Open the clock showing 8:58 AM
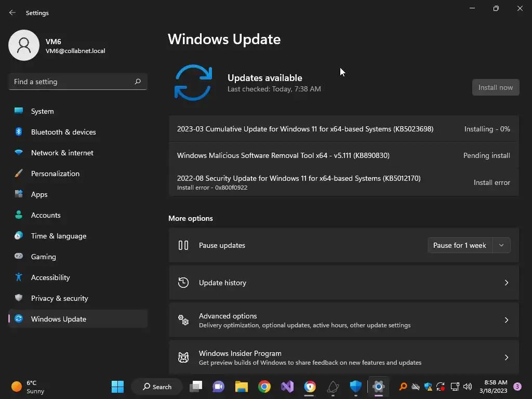Image resolution: width=532 pixels, height=399 pixels. click(x=494, y=387)
